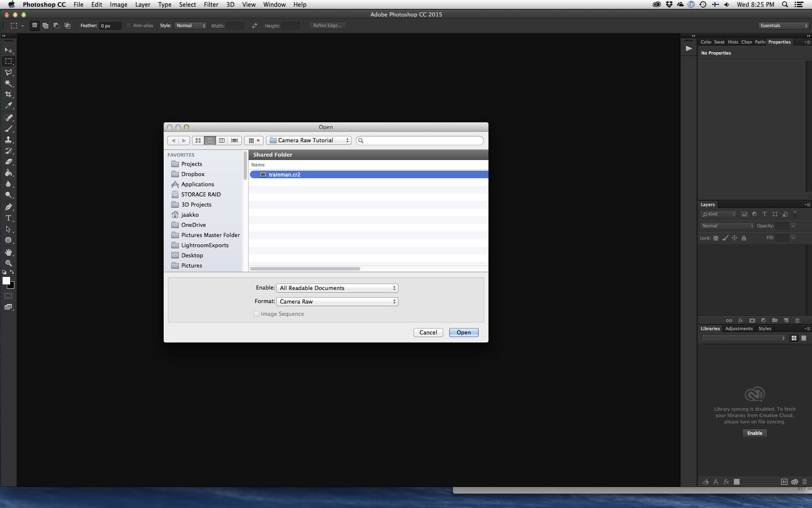Select the Path Selection tool
Image resolution: width=812 pixels, height=508 pixels.
8,229
